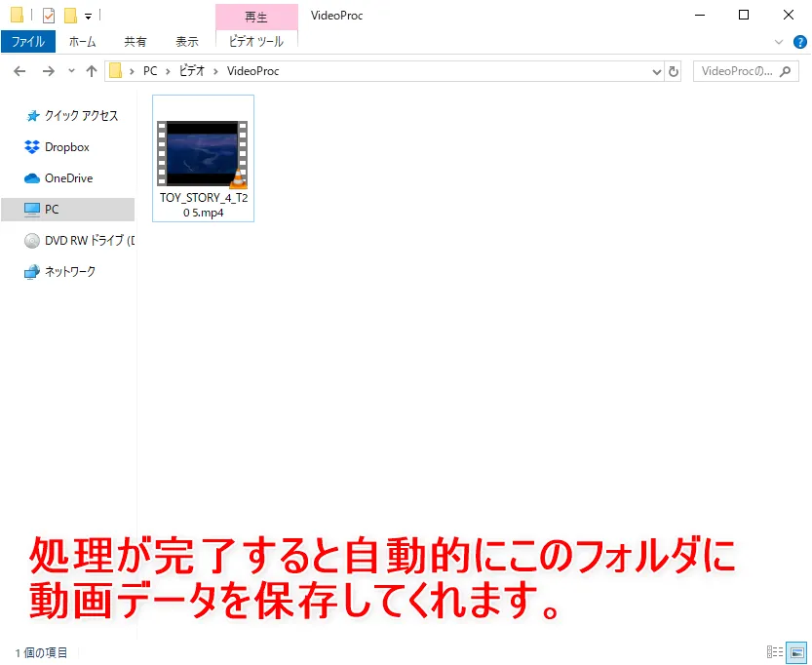Refresh the VideoProc folder
Screen dimensions: 812x665
674,71
